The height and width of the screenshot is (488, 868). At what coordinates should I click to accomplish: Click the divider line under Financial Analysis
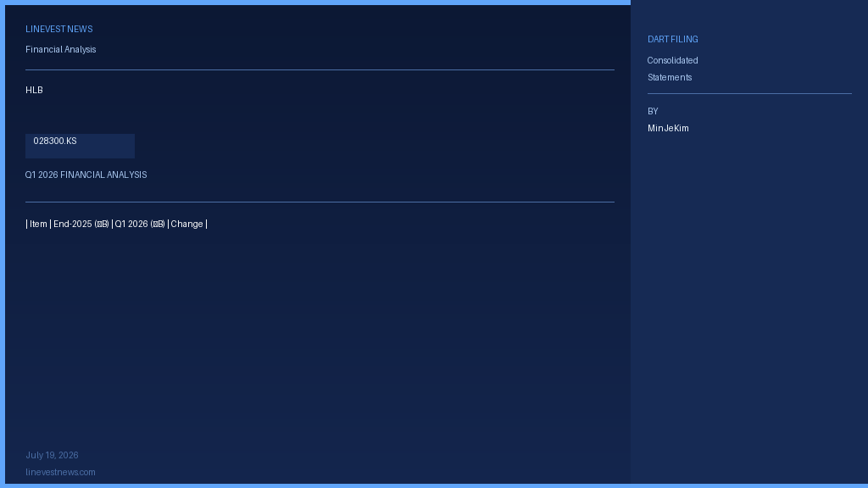pos(320,69)
